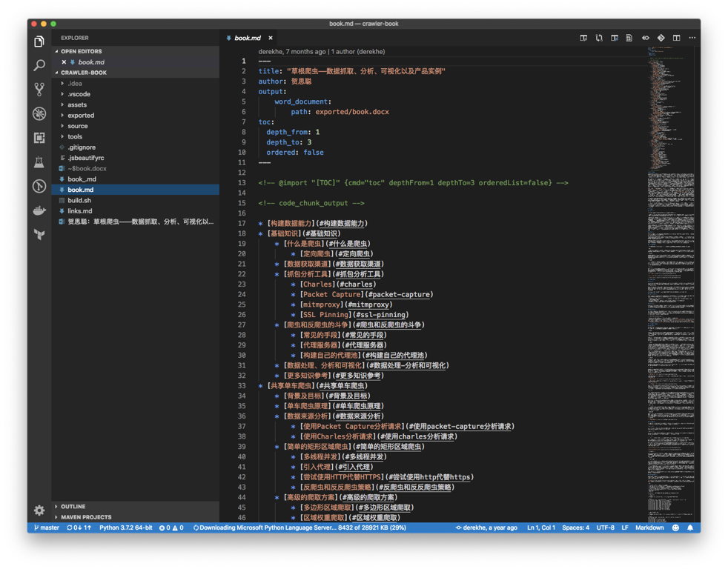Expand the assets folder
Image resolution: width=728 pixels, height=569 pixels.
click(x=77, y=104)
